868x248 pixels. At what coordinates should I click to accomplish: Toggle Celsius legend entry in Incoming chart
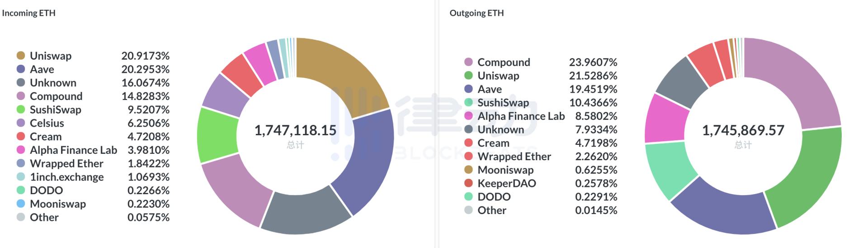[x=47, y=123]
